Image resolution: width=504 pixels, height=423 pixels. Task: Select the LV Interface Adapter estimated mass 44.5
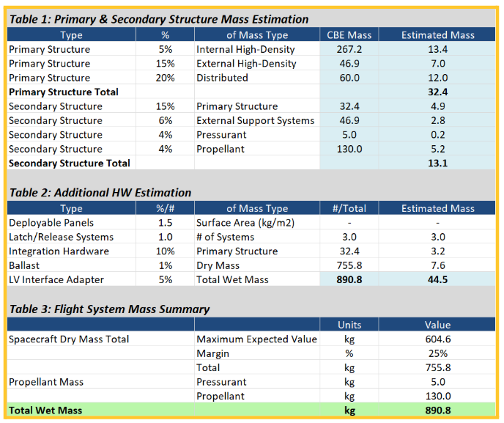click(438, 279)
